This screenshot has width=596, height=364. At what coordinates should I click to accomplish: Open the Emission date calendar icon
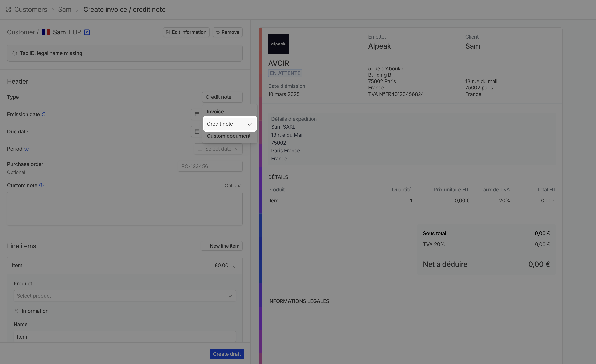click(197, 114)
